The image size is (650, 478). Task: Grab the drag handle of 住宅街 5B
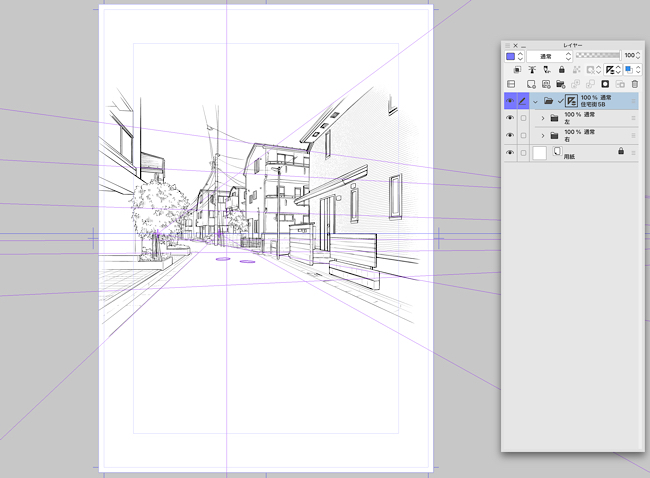point(633,101)
